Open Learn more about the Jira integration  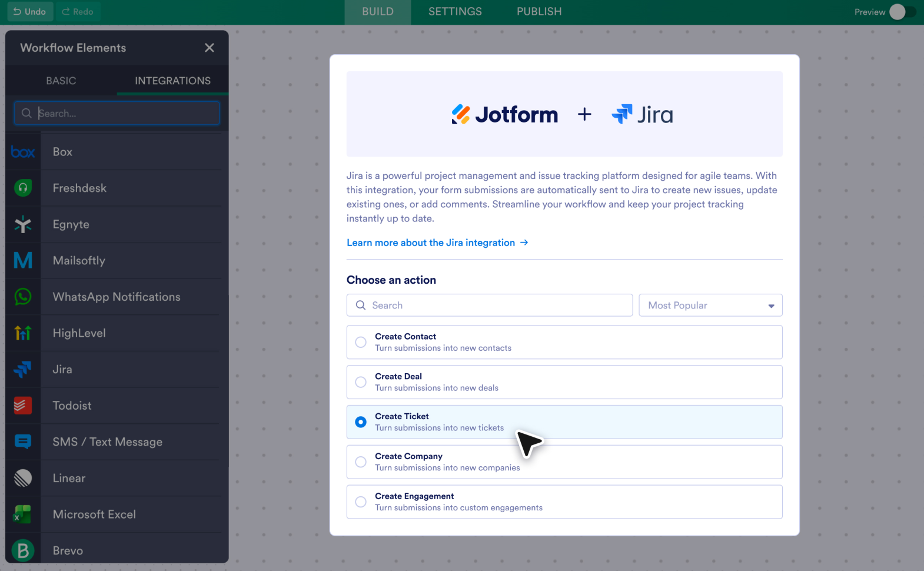(437, 243)
